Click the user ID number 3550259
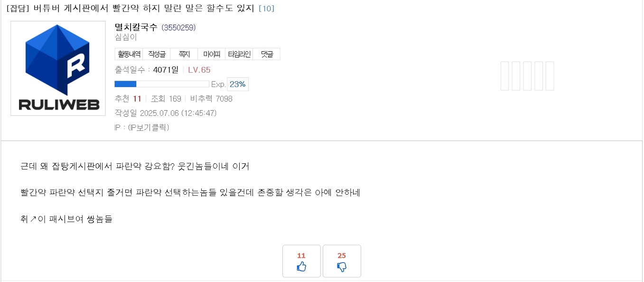644x282 pixels. click(178, 28)
